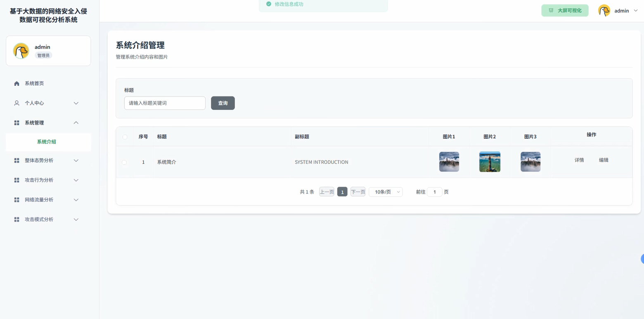Open the 攻击行为分析 menu label

coord(39,180)
